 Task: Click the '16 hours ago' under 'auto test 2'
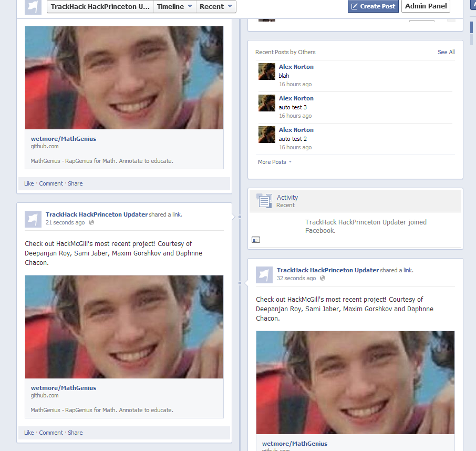tap(295, 148)
